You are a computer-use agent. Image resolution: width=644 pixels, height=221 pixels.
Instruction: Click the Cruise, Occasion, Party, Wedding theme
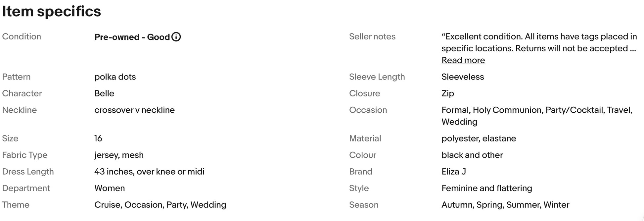pyautogui.click(x=160, y=205)
